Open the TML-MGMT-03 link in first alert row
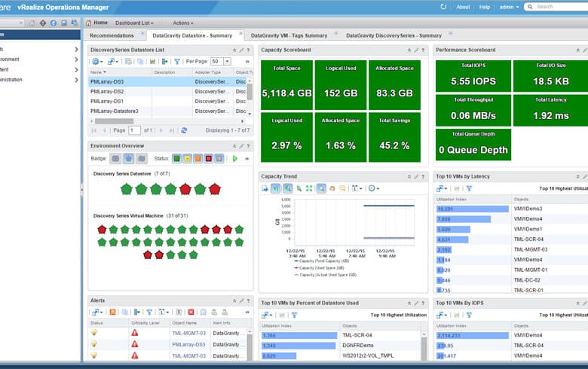Viewport: 588px width, 369px height. click(x=189, y=333)
